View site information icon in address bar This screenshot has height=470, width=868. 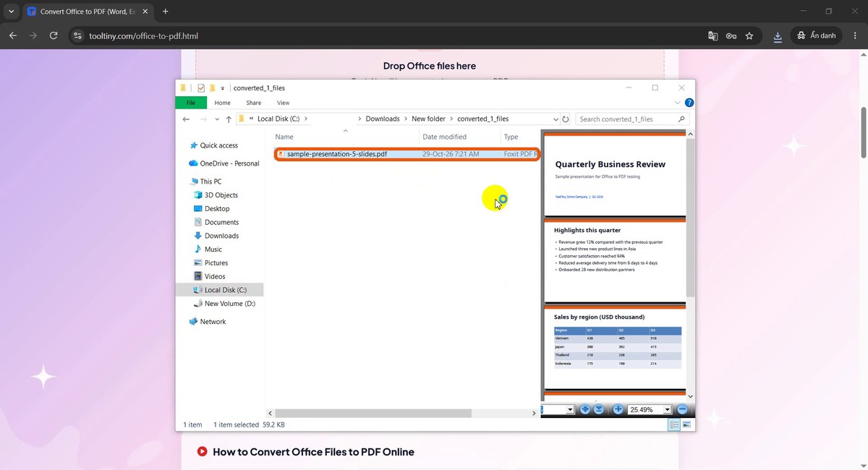78,35
